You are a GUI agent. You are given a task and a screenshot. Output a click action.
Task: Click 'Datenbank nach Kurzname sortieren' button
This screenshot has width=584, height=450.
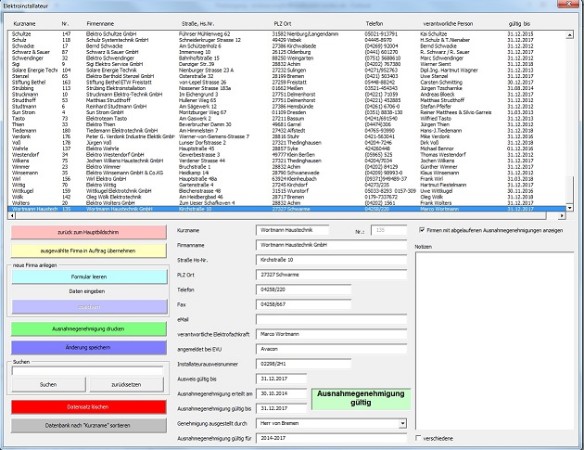(89, 425)
